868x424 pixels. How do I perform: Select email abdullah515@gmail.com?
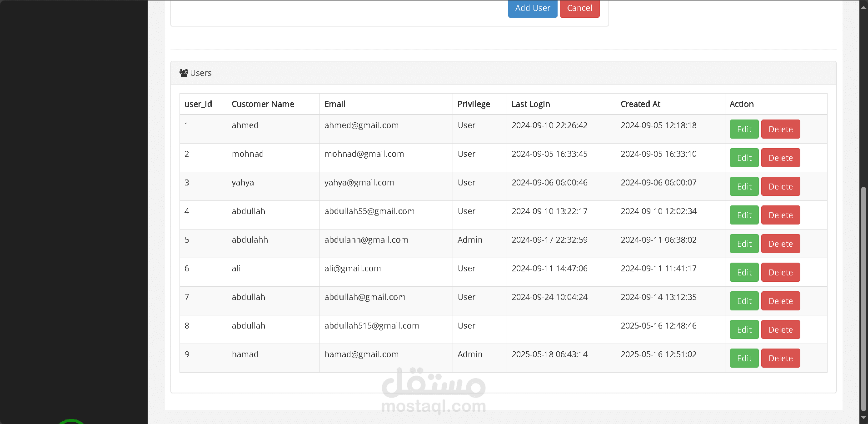[372, 326]
